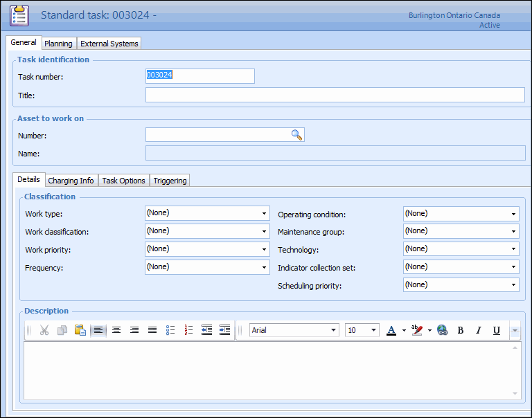Center align the description text
Screen dimensions: 532x418
116,330
